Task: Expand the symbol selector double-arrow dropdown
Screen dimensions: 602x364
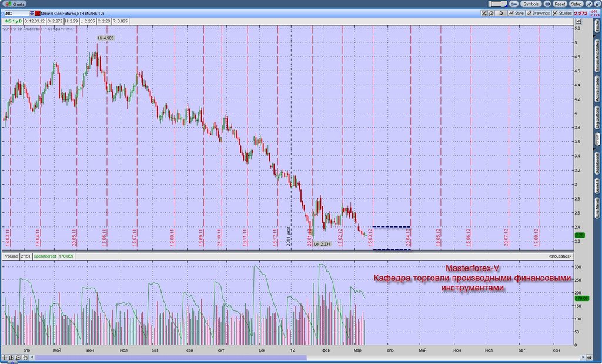Action: click(32, 14)
